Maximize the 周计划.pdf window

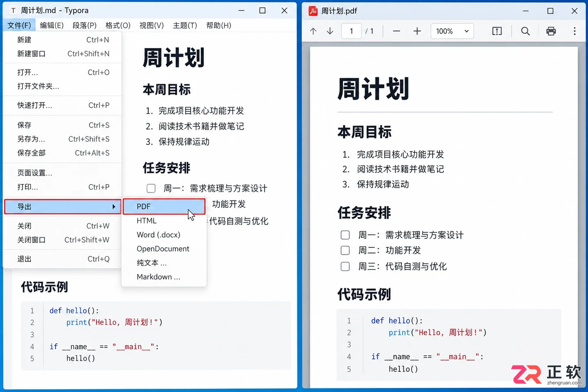click(550, 11)
